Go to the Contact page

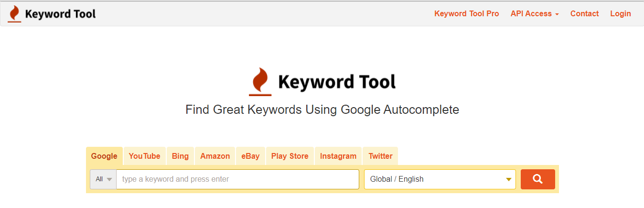pos(584,14)
